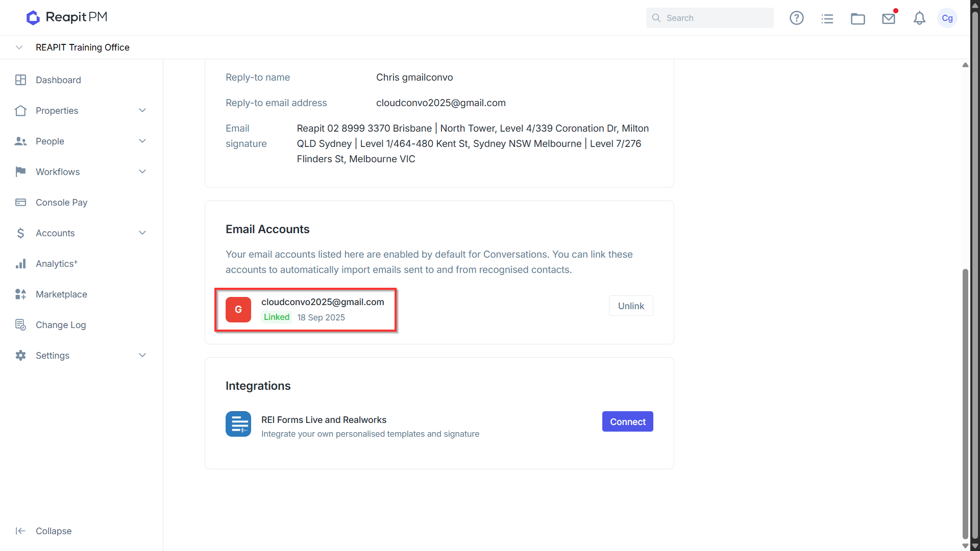The height and width of the screenshot is (551, 980).
Task: Expand the Accounts section chevron
Action: pyautogui.click(x=142, y=233)
